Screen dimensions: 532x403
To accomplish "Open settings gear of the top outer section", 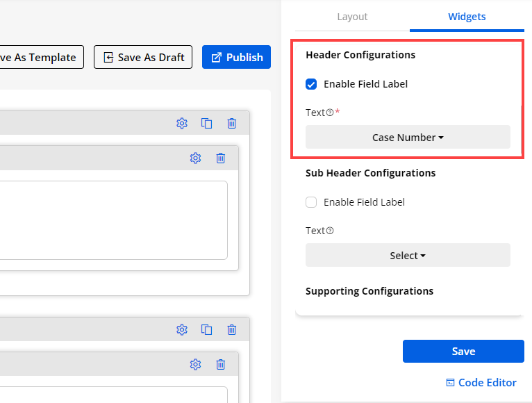I will 182,123.
